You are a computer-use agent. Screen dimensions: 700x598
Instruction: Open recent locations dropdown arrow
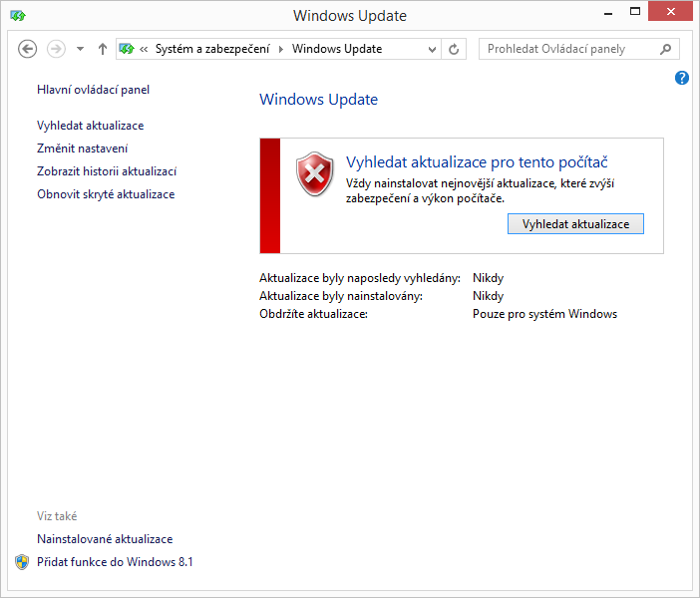coord(80,49)
